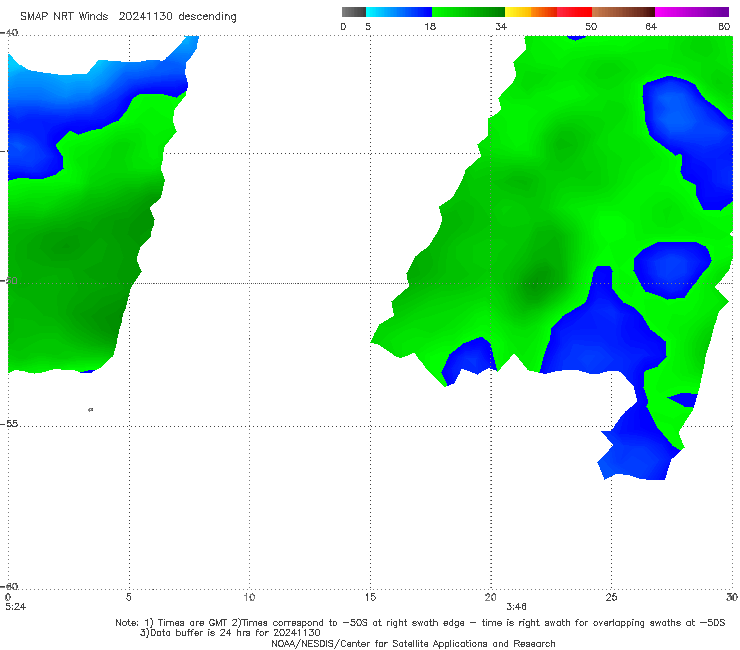Click the longitude label "30" on the bottom axis
The width and height of the screenshot is (740, 650).
click(732, 598)
